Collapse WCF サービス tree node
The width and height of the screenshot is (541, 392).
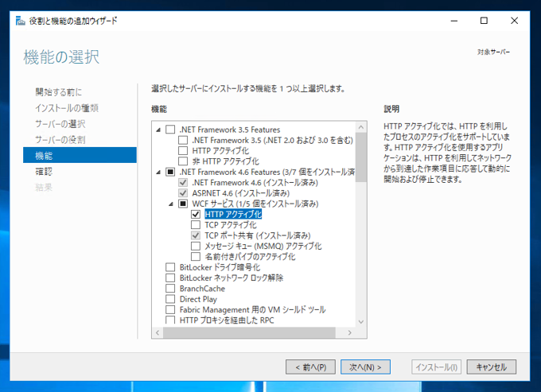click(x=171, y=204)
